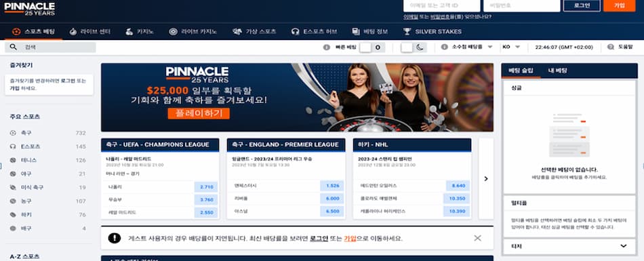Screen dimensions: 644x261
Task: Click the 베팅 정보 icon
Action: pyautogui.click(x=356, y=32)
